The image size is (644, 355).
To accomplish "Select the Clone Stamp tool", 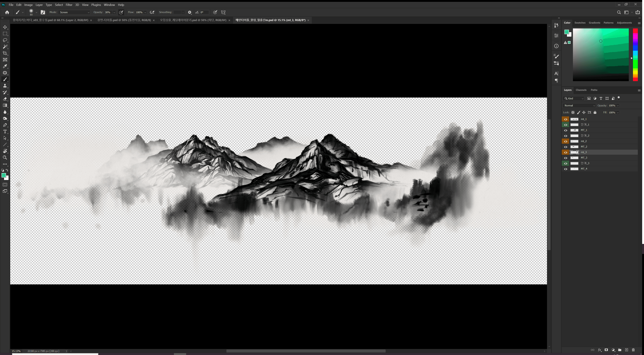I will tap(5, 86).
